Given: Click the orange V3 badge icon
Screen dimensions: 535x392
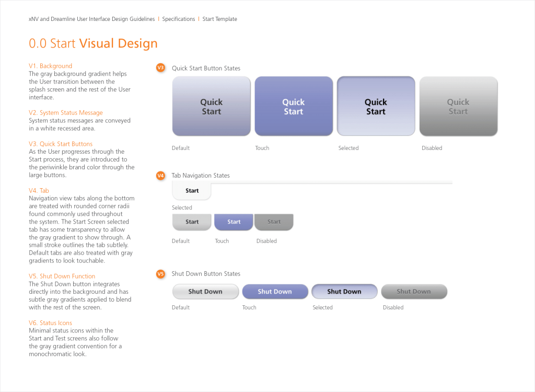Looking at the screenshot, I should [x=160, y=67].
